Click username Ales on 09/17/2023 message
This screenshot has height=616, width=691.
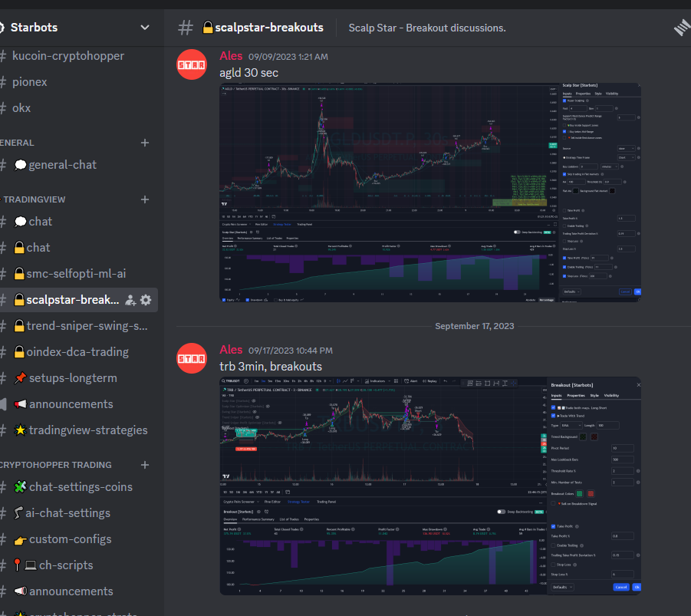coord(231,350)
